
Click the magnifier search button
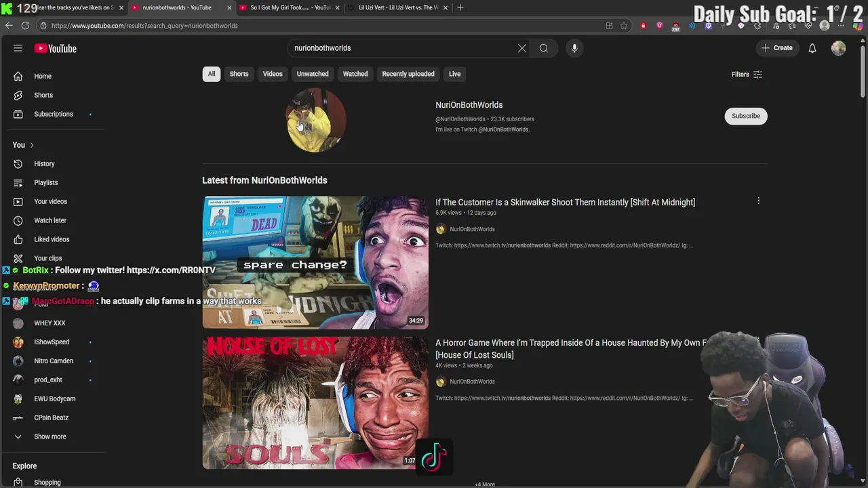[544, 48]
